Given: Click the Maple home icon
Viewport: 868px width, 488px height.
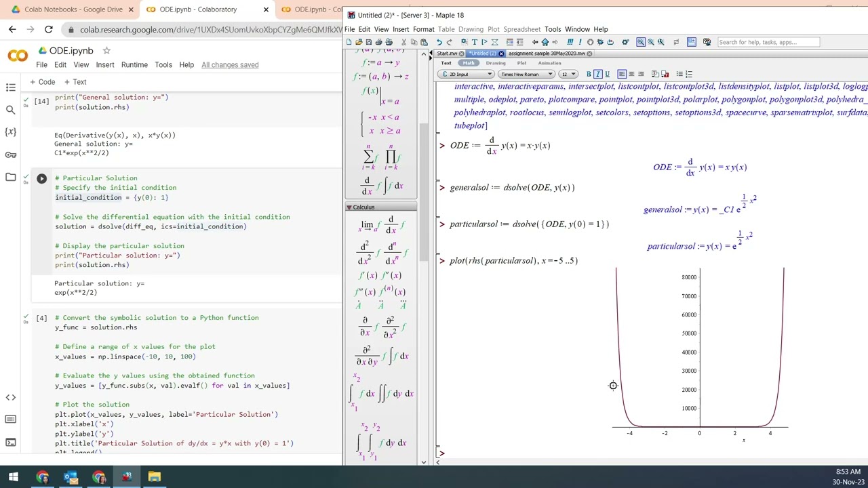Looking at the screenshot, I should click(545, 42).
